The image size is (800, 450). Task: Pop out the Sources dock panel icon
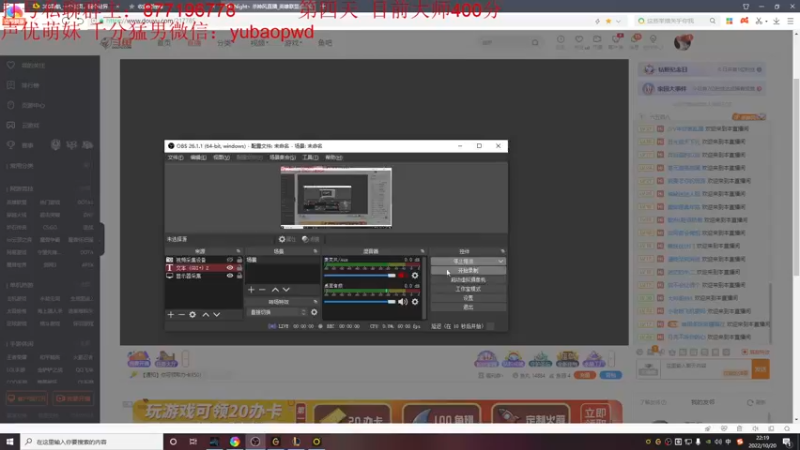(238, 251)
